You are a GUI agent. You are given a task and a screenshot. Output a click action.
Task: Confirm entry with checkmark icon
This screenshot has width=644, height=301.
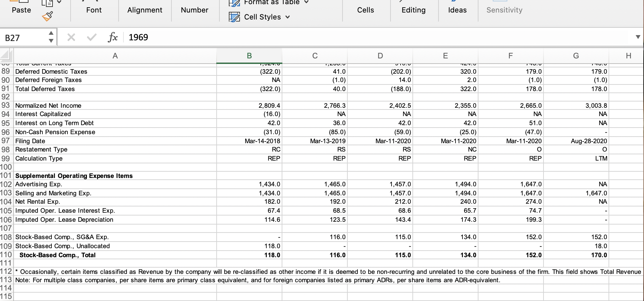click(91, 37)
